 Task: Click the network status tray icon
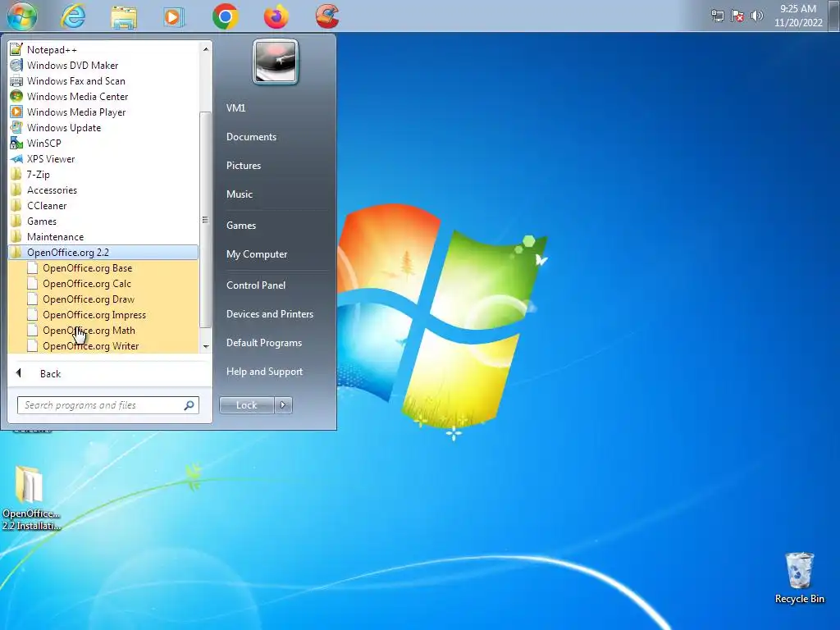tap(717, 16)
